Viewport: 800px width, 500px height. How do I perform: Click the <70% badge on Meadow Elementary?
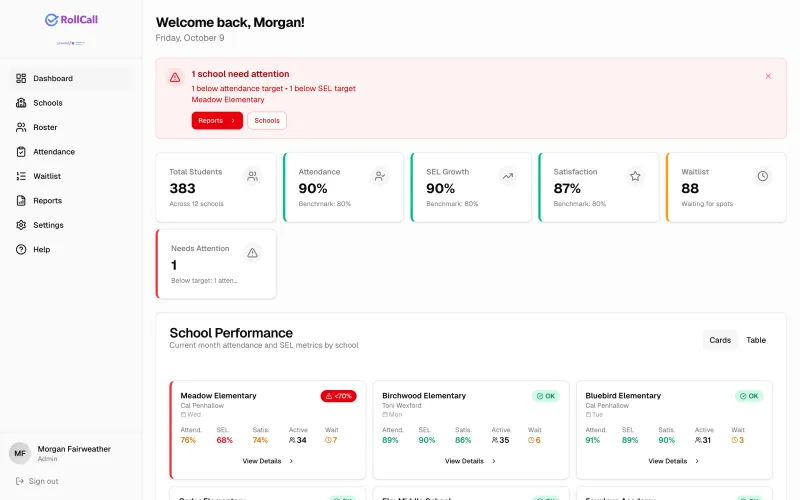point(338,396)
